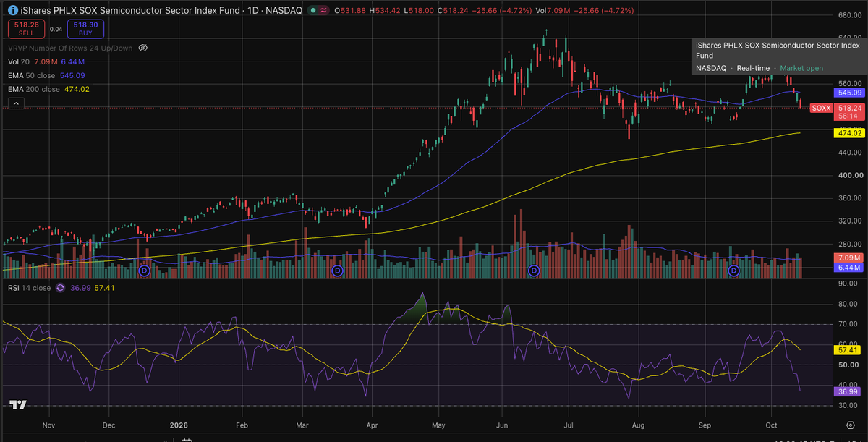Select the EMA 200 close indicator label
868x442 pixels.
(x=34, y=89)
